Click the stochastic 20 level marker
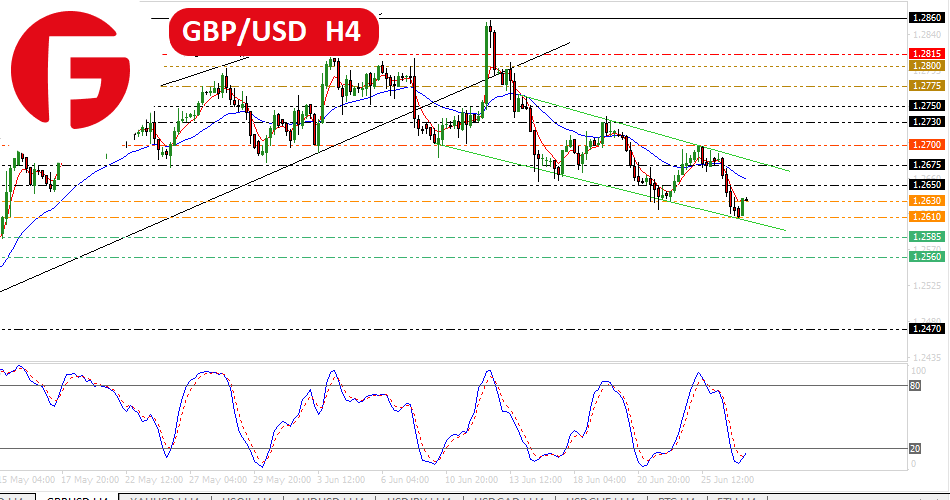 coord(914,449)
